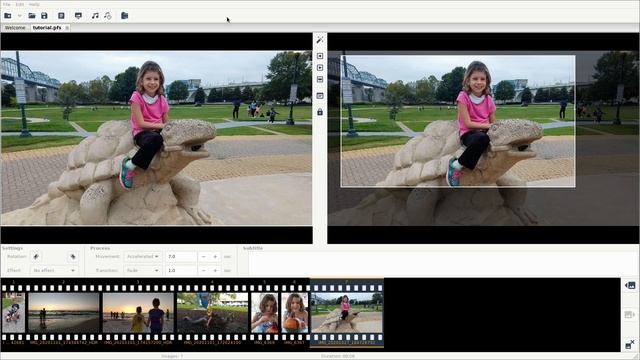Click the fourth icon below the wand
The height and width of the screenshot is (360, 640).
click(320, 96)
